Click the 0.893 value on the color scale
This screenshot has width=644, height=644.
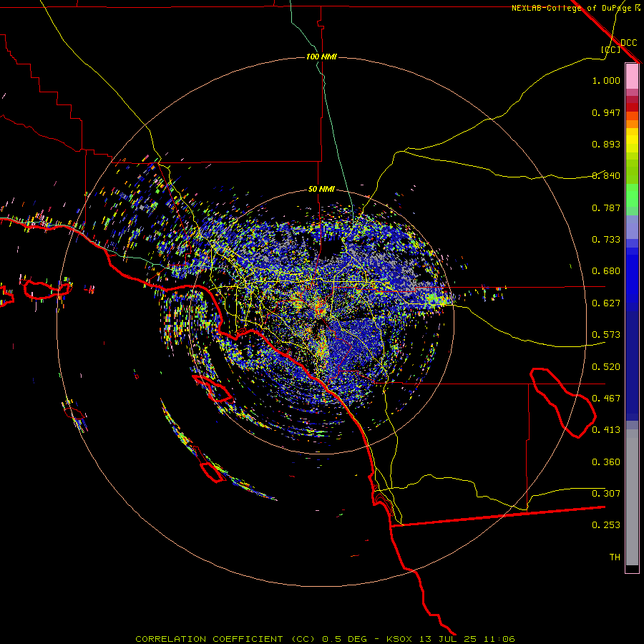[606, 144]
